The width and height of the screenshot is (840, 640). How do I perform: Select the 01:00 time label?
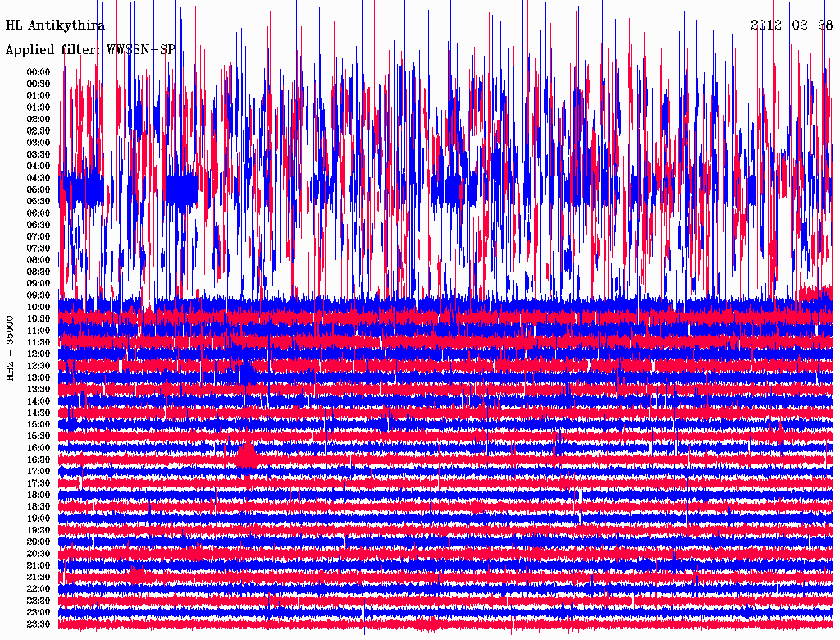(39, 95)
